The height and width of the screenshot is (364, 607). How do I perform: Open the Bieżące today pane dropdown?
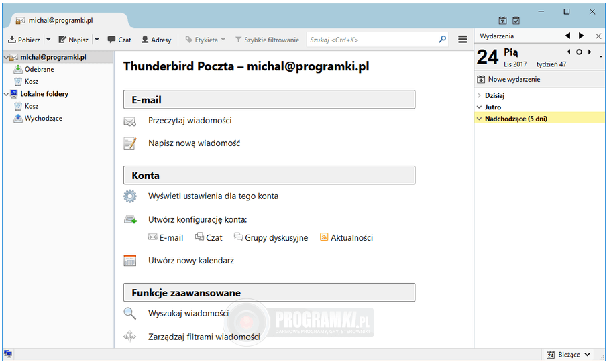pos(568,355)
